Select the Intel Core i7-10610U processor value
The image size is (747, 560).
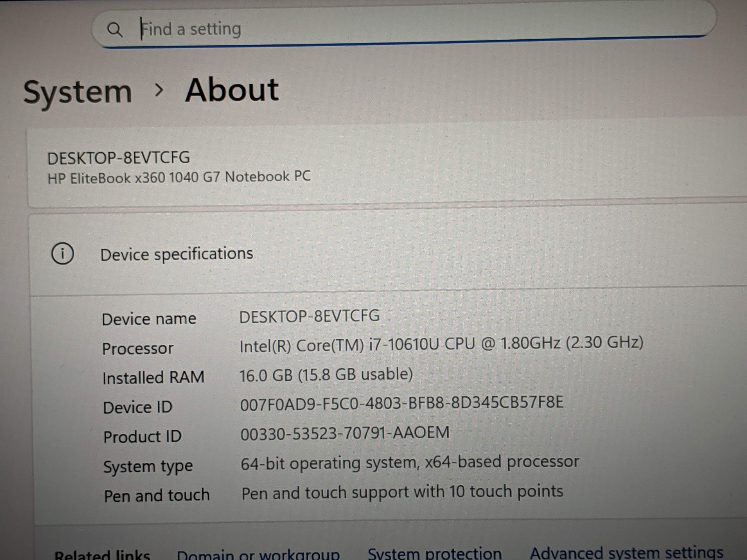tap(441, 344)
